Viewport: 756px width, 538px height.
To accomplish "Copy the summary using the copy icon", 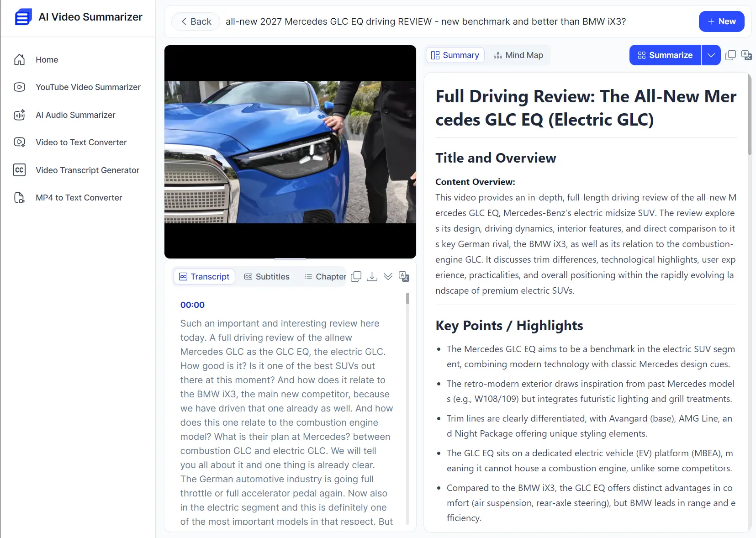I will pos(730,55).
